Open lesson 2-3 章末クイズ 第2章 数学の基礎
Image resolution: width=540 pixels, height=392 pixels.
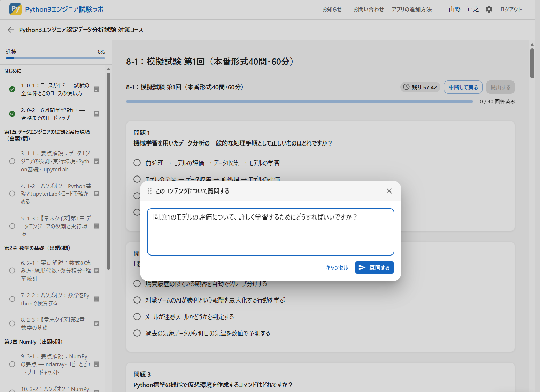pos(53,323)
